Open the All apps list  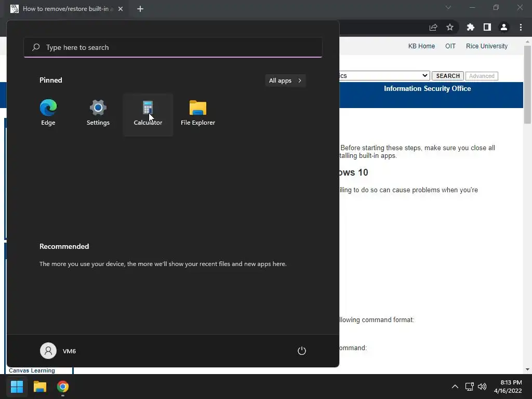point(285,81)
